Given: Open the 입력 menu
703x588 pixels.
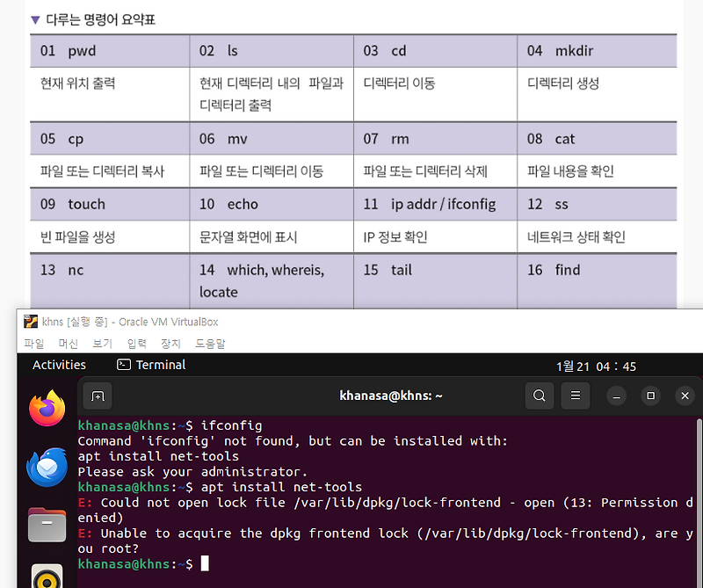Looking at the screenshot, I should 134,344.
